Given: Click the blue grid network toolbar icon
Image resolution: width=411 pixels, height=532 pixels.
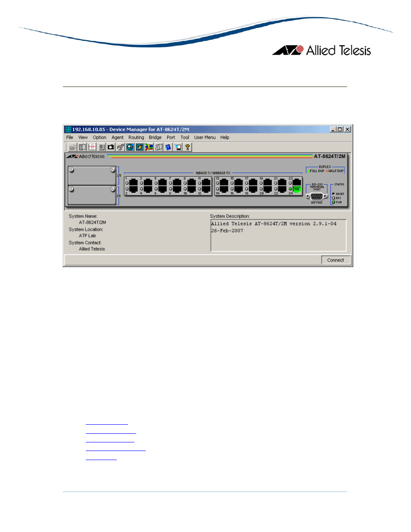Looking at the screenshot, I should 130,147.
